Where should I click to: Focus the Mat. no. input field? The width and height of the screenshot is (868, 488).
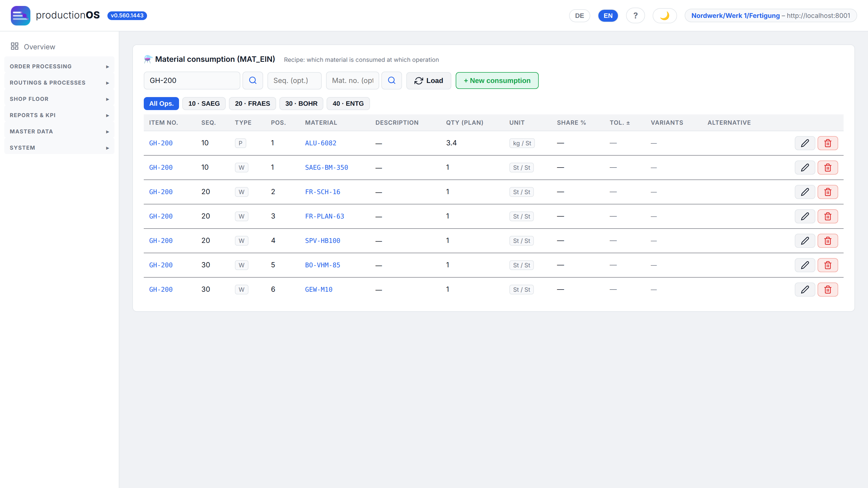352,81
